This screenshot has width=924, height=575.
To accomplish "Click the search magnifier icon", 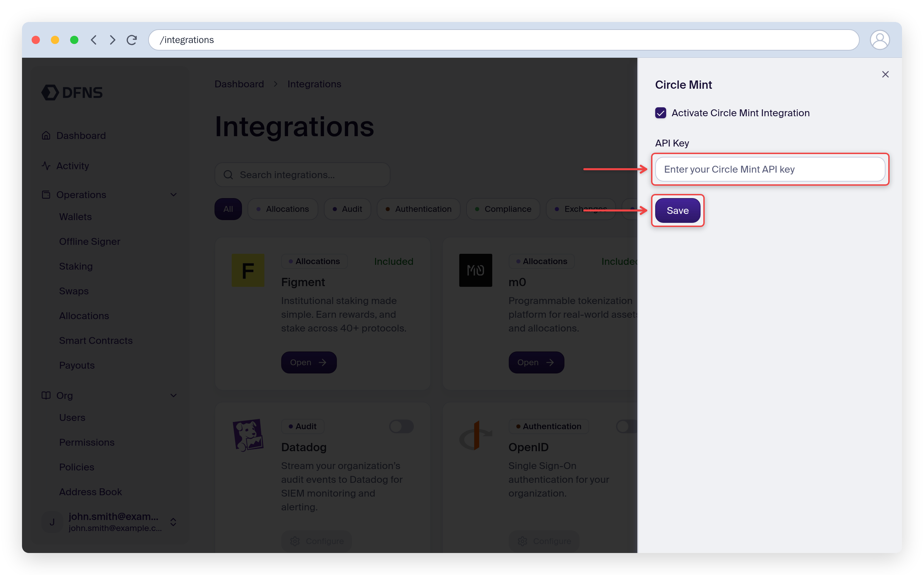I will click(x=228, y=175).
